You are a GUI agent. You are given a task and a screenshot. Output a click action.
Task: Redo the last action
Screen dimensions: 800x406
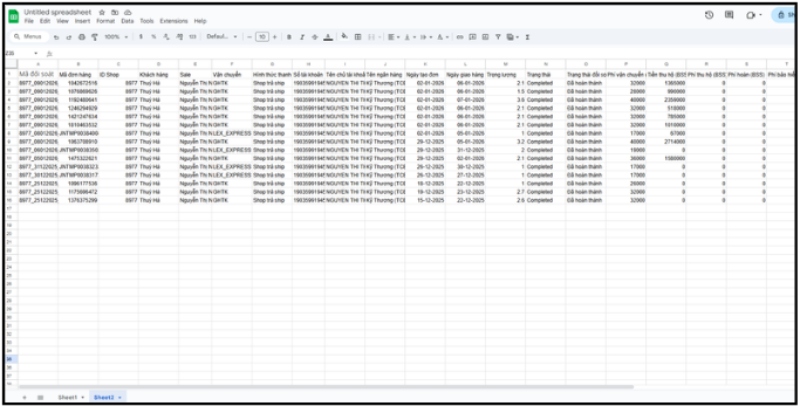tap(69, 37)
